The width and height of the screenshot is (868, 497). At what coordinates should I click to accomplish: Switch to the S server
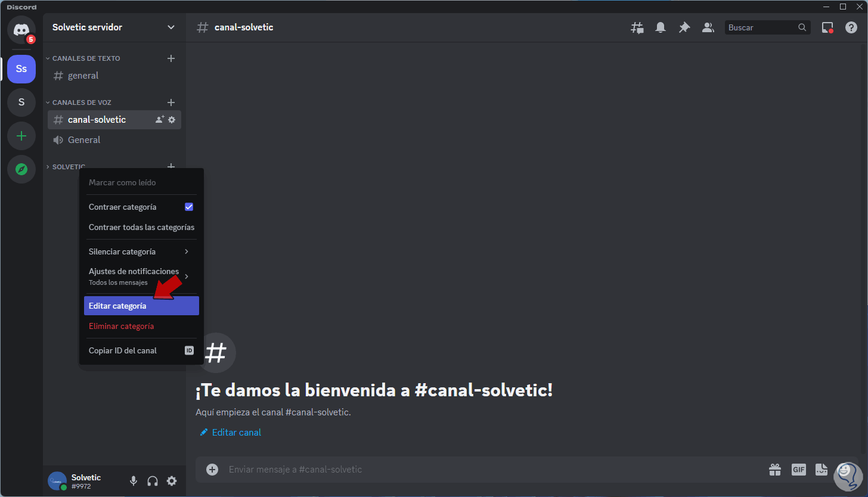click(21, 102)
